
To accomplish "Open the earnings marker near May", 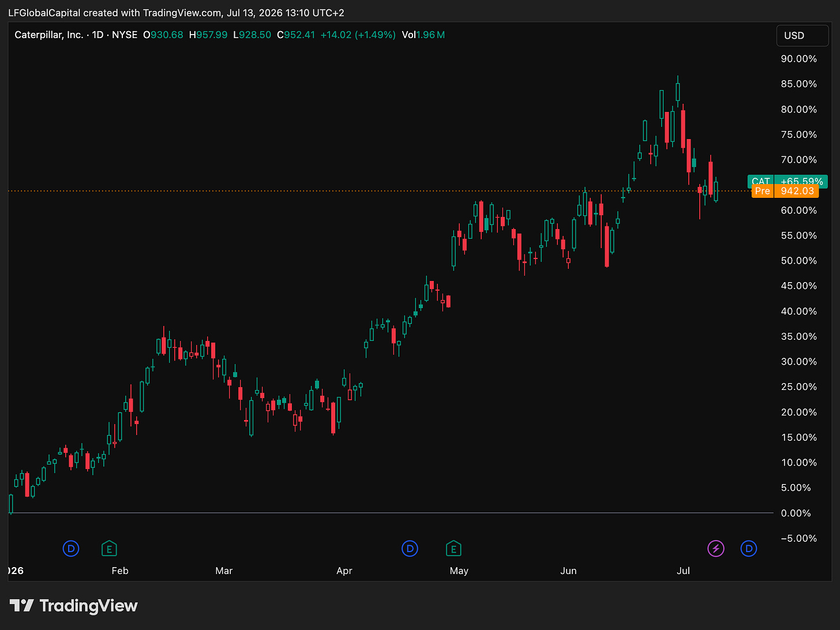I will pos(453,548).
